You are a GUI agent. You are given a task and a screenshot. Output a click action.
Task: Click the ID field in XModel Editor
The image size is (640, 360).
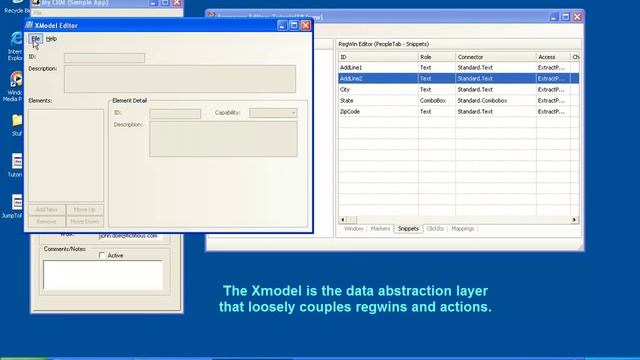(x=104, y=58)
